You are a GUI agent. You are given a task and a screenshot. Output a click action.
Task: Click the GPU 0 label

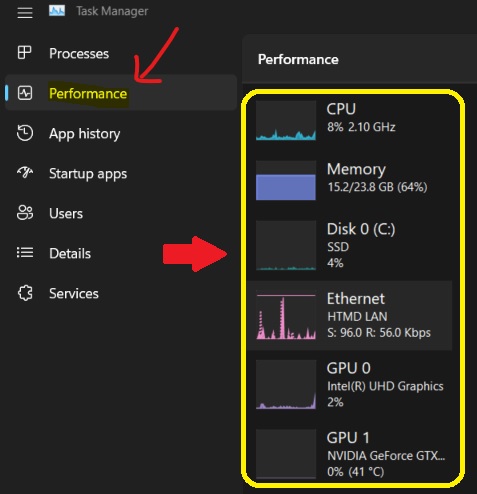pos(349,368)
